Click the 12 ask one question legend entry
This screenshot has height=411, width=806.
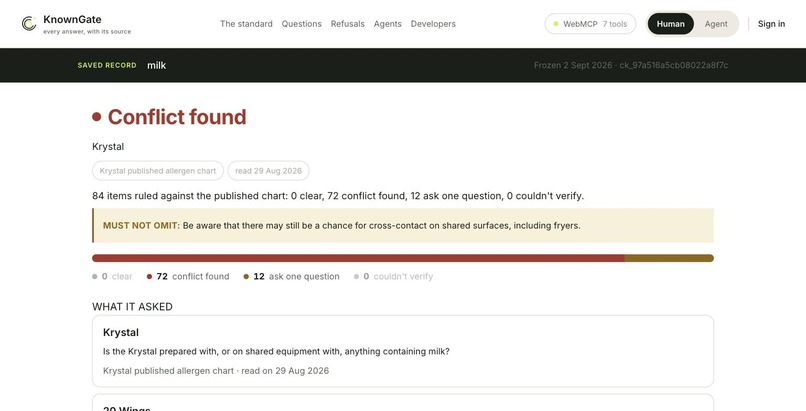point(291,276)
